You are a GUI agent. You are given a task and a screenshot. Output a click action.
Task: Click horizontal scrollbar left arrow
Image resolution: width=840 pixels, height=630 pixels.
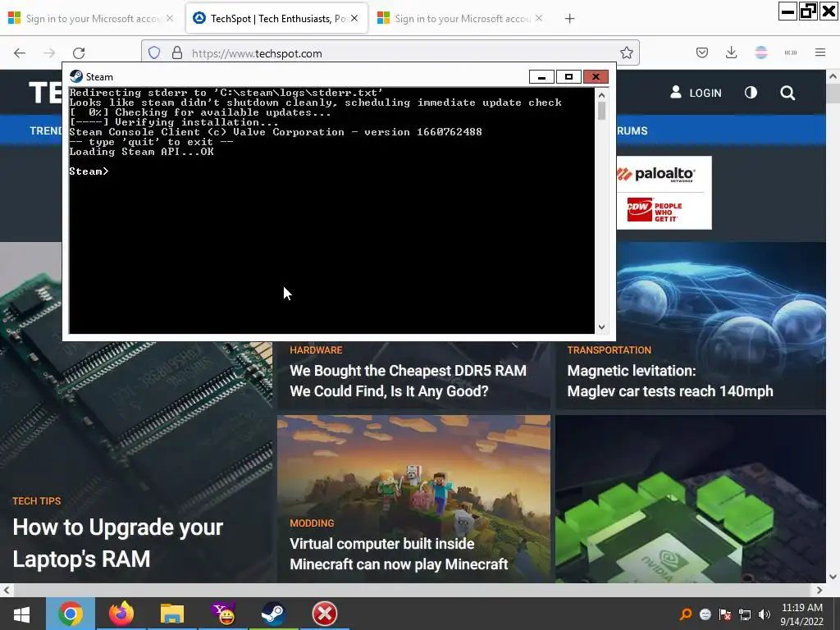7,590
